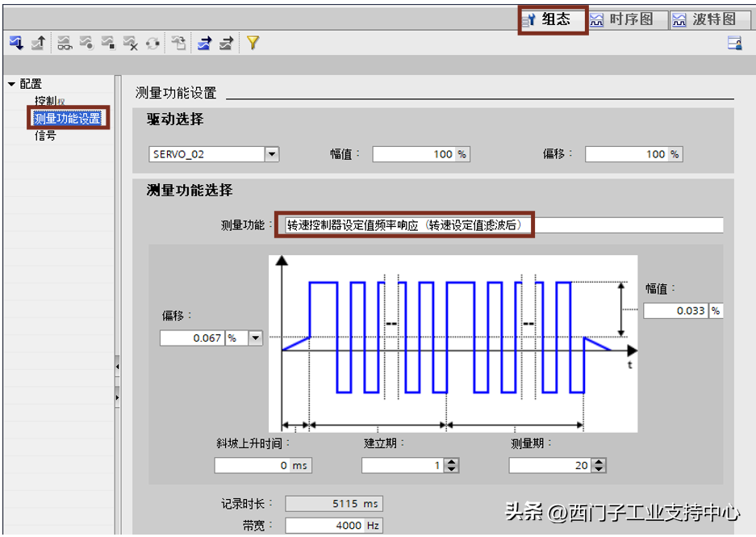The height and width of the screenshot is (537, 756).
Task: Select 信号 in the configuration tree
Action: click(45, 136)
